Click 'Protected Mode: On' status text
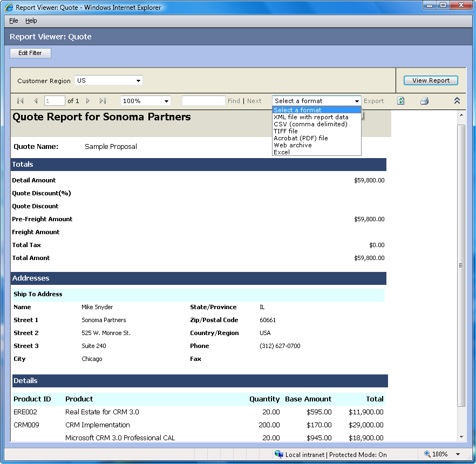The height and width of the screenshot is (464, 476). pyautogui.click(x=358, y=455)
